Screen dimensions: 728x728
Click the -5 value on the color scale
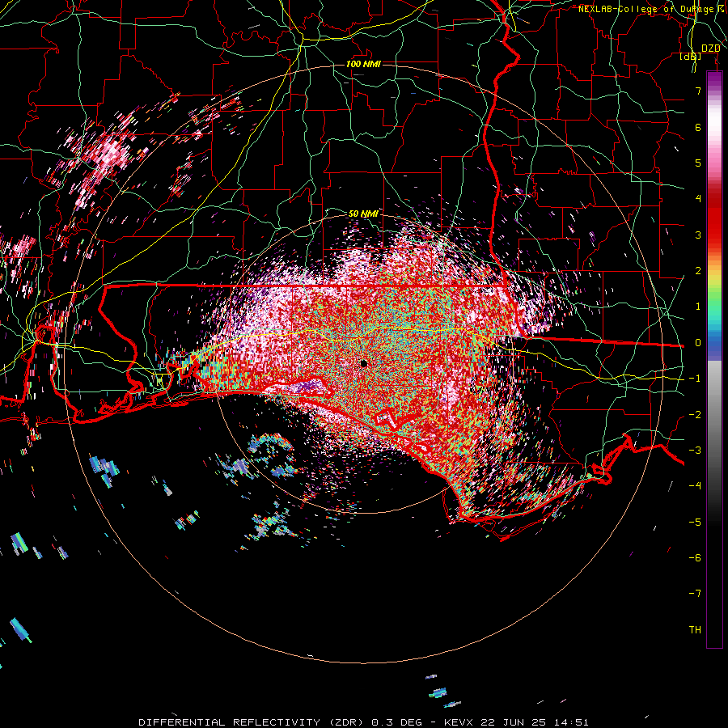[695, 523]
